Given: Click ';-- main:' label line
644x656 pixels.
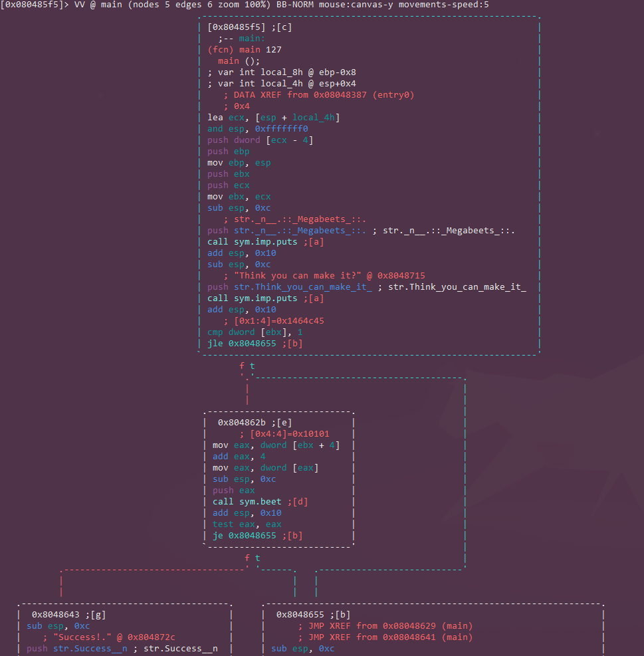Looking at the screenshot, I should pyautogui.click(x=241, y=39).
